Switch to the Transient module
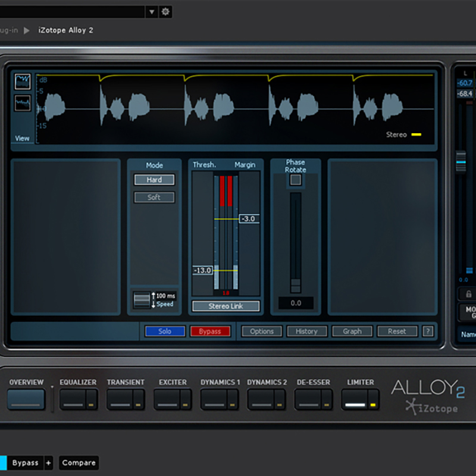Screen dimensions: 476x476 (x=120, y=399)
